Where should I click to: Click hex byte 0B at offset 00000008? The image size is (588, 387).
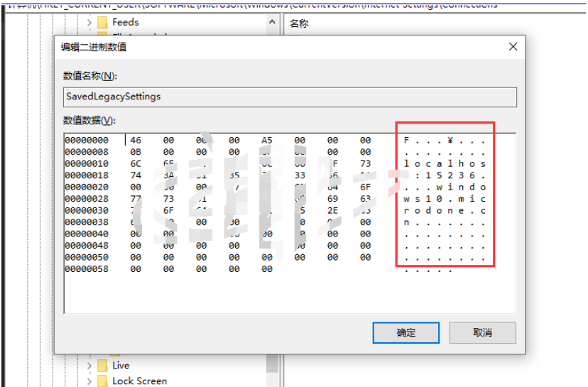(x=136, y=152)
